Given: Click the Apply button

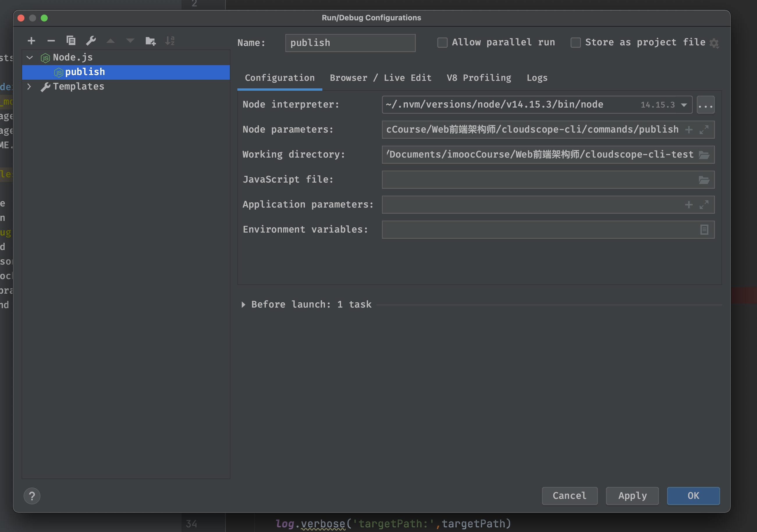Looking at the screenshot, I should coord(632,496).
